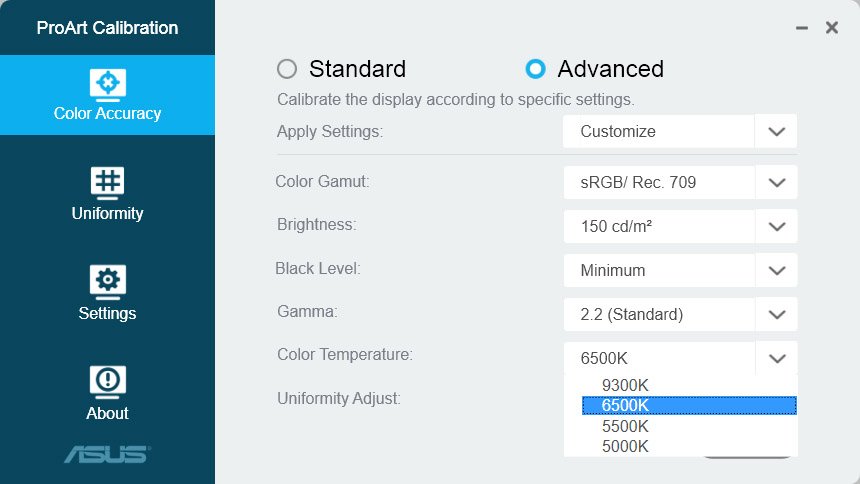Select the Advanced radio button
The height and width of the screenshot is (484, 860).
(x=535, y=69)
